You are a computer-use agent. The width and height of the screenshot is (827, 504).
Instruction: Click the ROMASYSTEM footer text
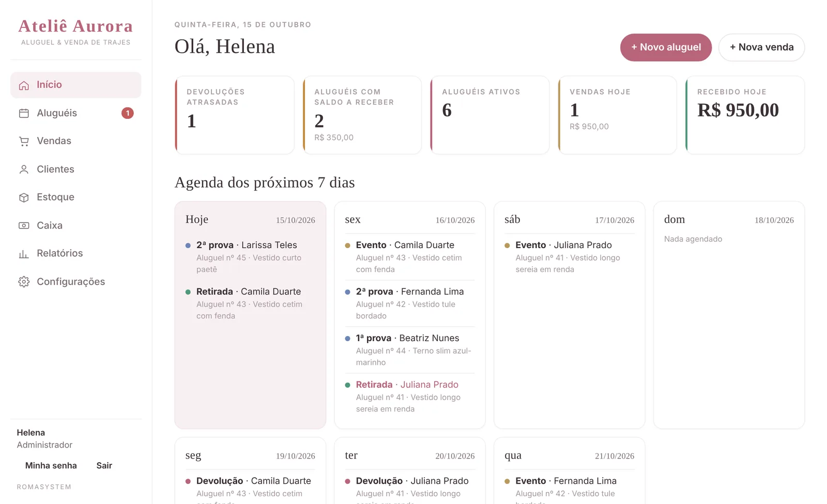point(44,487)
